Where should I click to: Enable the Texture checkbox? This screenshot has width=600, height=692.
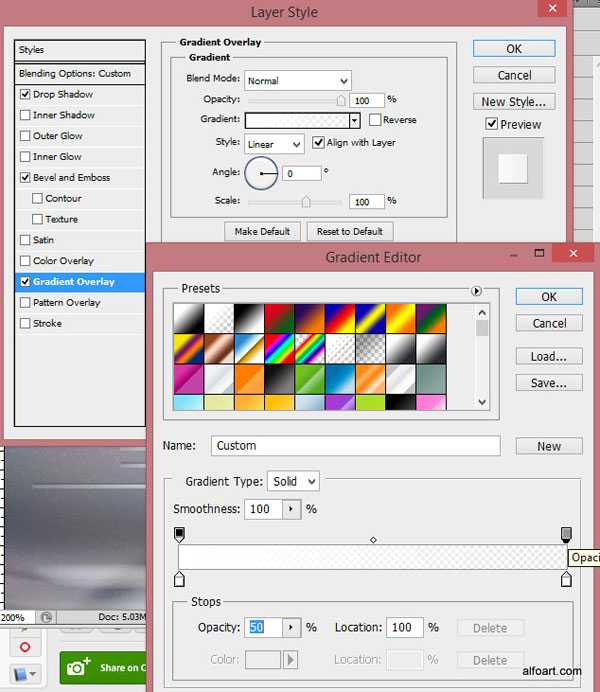click(x=38, y=219)
